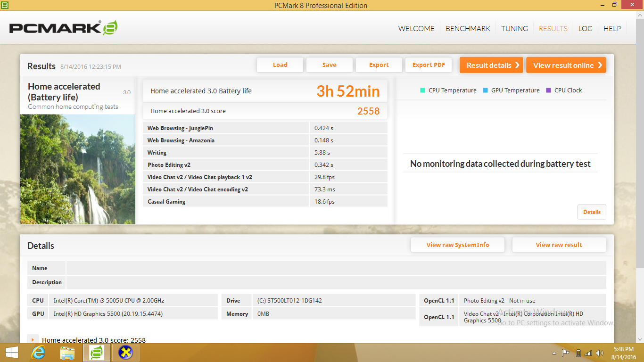The image size is (644, 362).
Task: Switch to the Benchmark tab
Action: pyautogui.click(x=468, y=28)
